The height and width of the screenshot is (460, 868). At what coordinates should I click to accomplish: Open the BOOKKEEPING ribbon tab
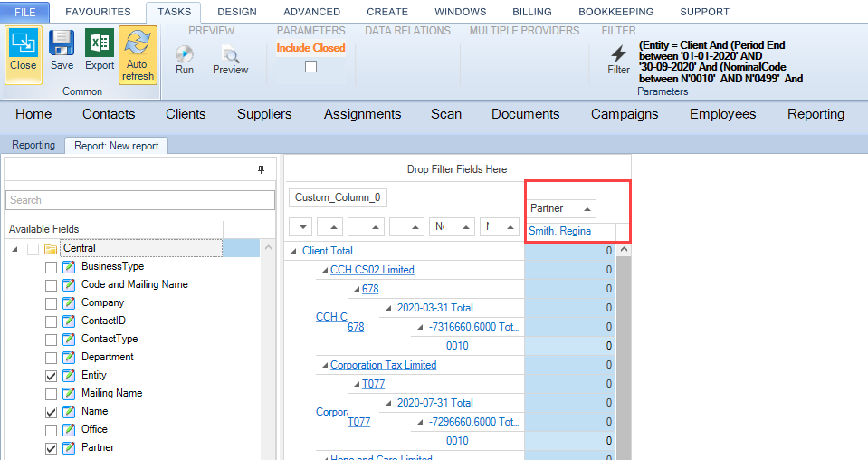coord(616,12)
